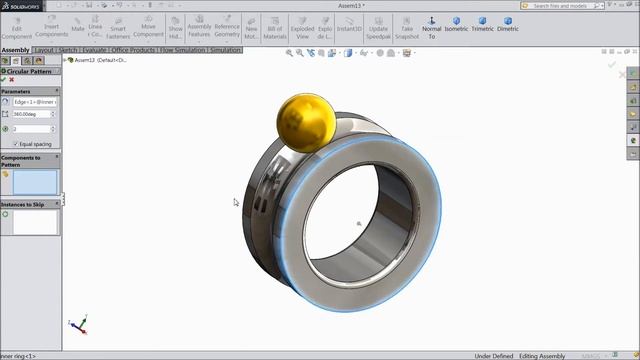Click the Components to Pattern selection box

tap(35, 182)
